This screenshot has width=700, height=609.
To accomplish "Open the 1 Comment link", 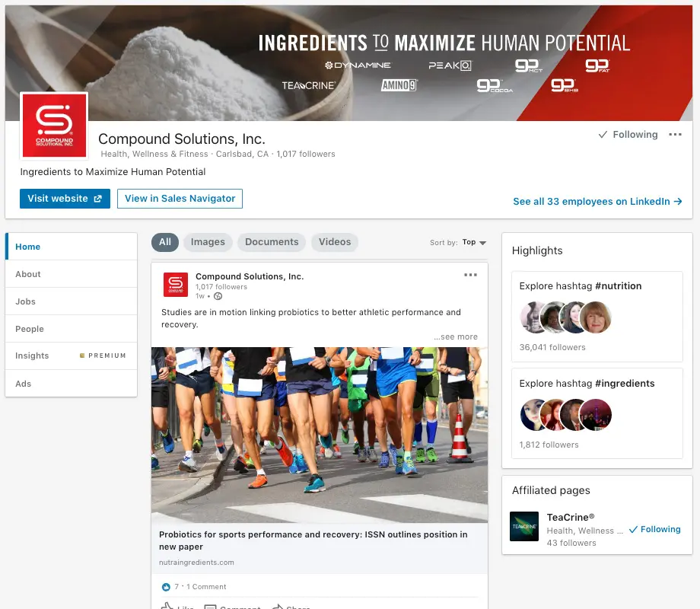I will 206,587.
